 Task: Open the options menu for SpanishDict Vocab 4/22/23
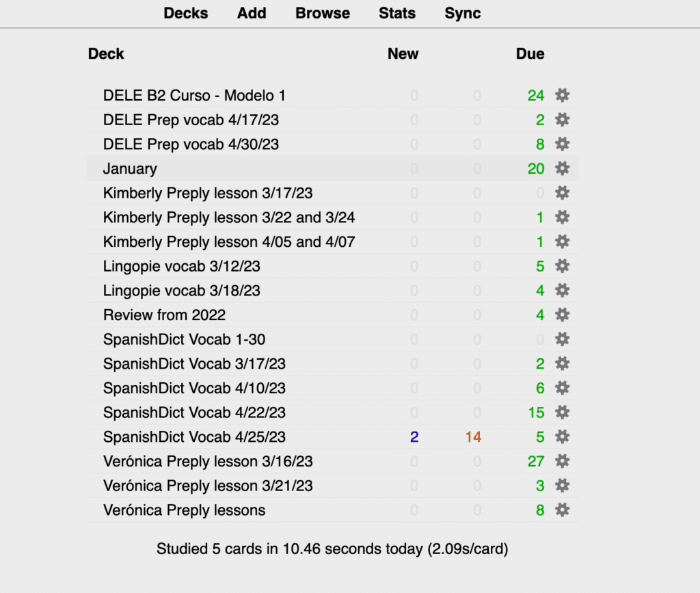coord(562,412)
